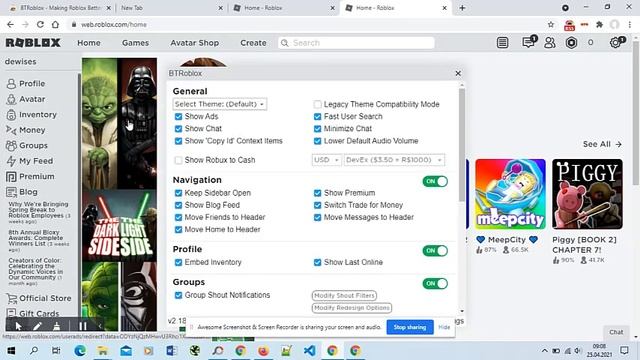Click the Premium icon in the sidebar

click(x=11, y=177)
